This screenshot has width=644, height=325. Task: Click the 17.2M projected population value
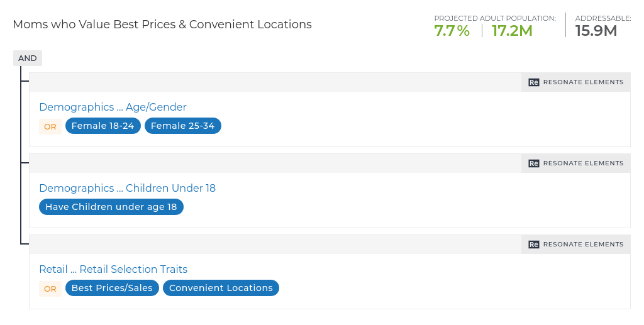pyautogui.click(x=512, y=31)
